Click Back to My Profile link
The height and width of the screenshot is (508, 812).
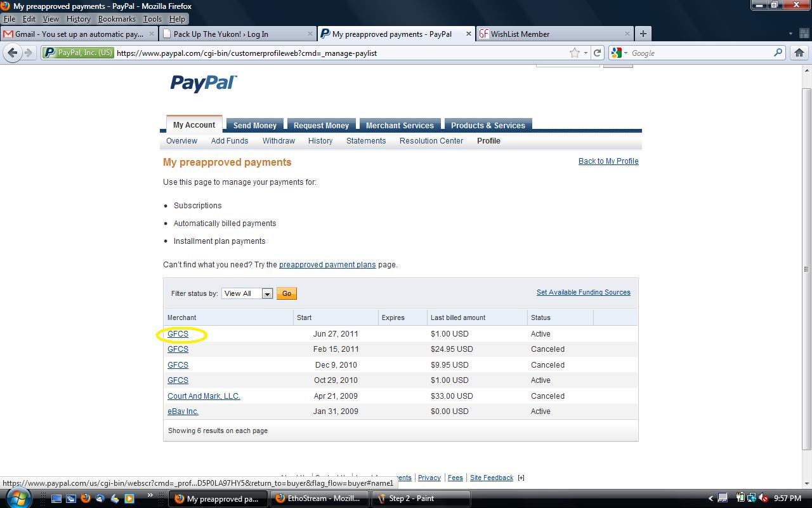(x=608, y=161)
